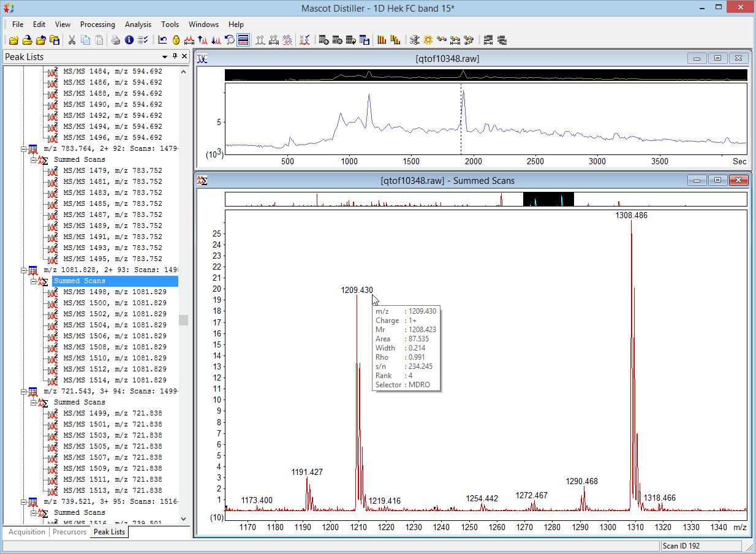This screenshot has width=756, height=554.
Task: Select MS/MS 1513, m/z 721.838
Action: pyautogui.click(x=113, y=490)
